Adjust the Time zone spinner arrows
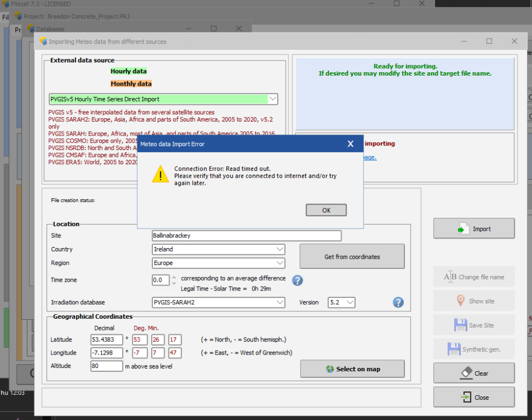 174,279
